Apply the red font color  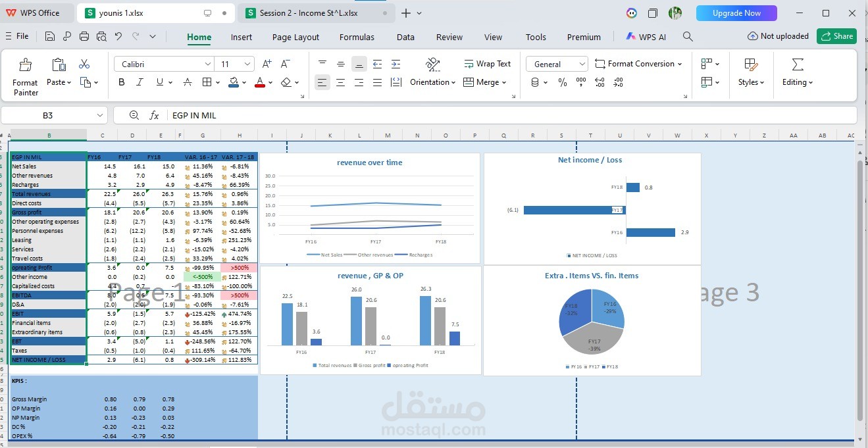click(259, 82)
